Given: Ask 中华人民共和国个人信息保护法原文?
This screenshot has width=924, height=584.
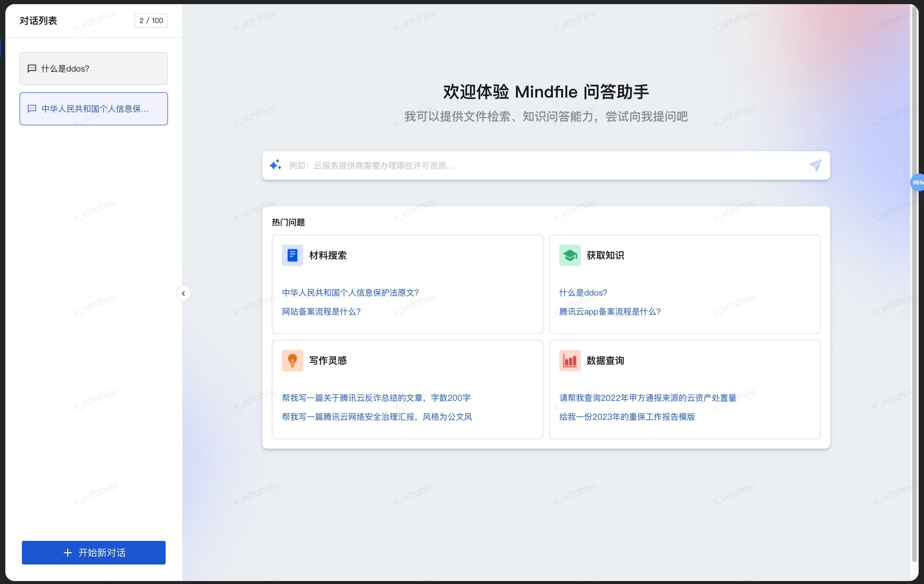Looking at the screenshot, I should [350, 293].
